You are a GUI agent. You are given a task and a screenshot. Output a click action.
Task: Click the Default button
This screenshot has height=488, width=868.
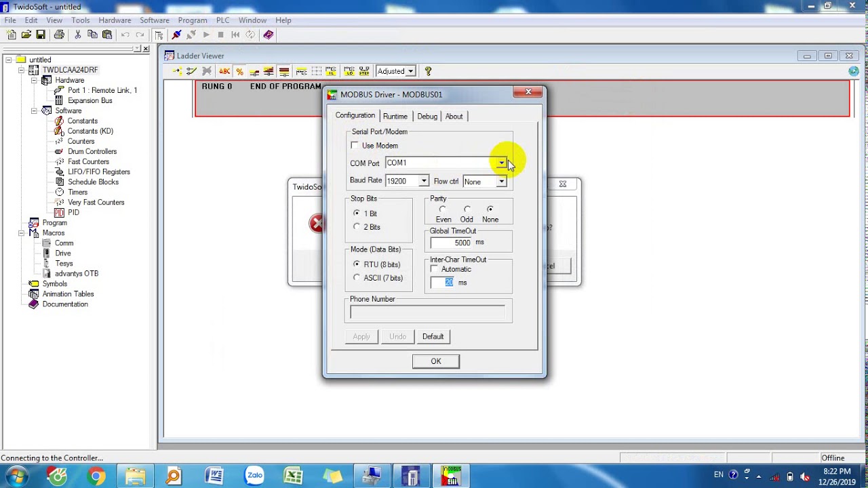(433, 337)
